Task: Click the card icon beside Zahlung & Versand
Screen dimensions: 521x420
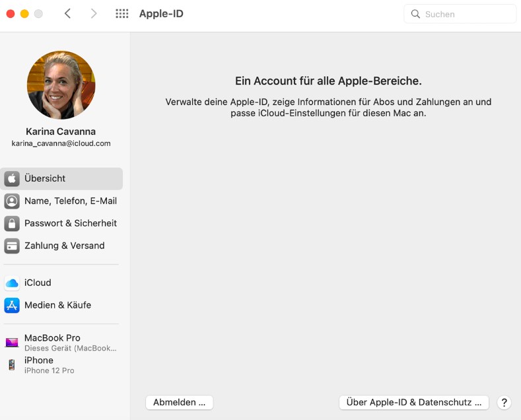Action: 12,246
